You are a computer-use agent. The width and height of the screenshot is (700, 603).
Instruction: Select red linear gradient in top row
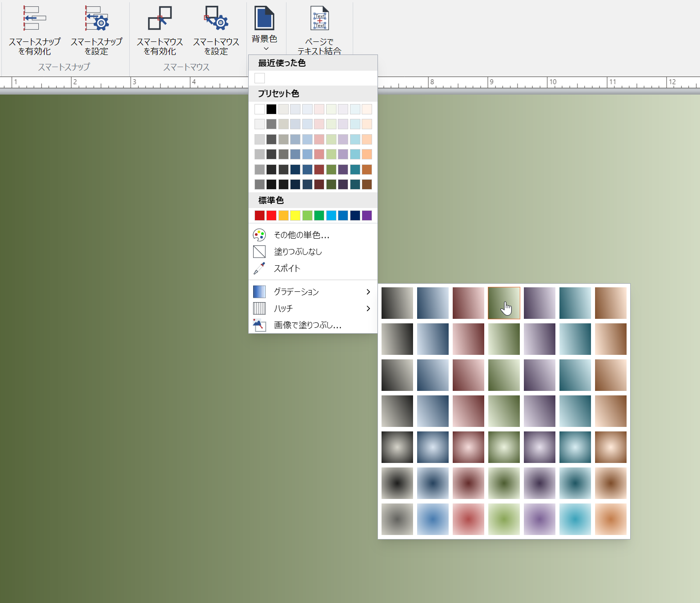(468, 303)
